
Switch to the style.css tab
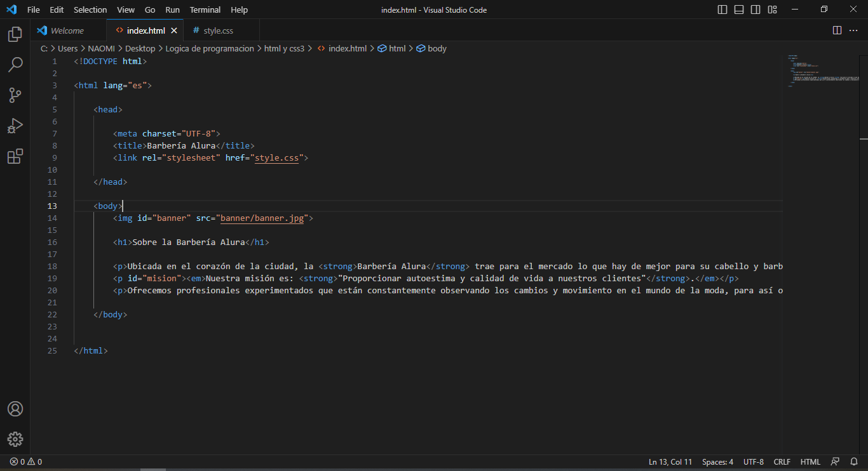click(x=222, y=30)
